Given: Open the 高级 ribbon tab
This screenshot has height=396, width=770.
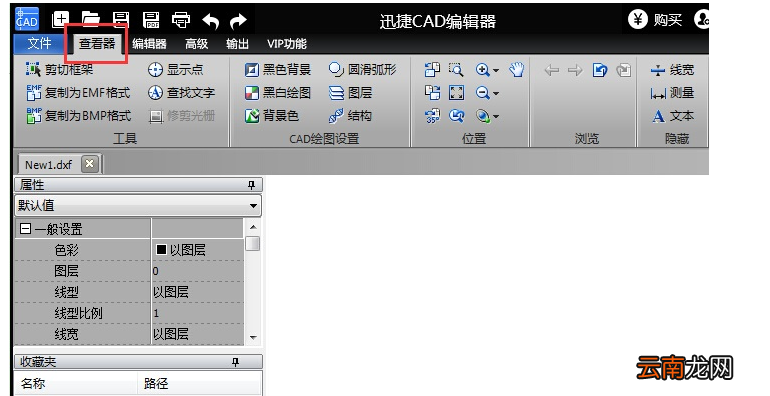Looking at the screenshot, I should (x=196, y=44).
